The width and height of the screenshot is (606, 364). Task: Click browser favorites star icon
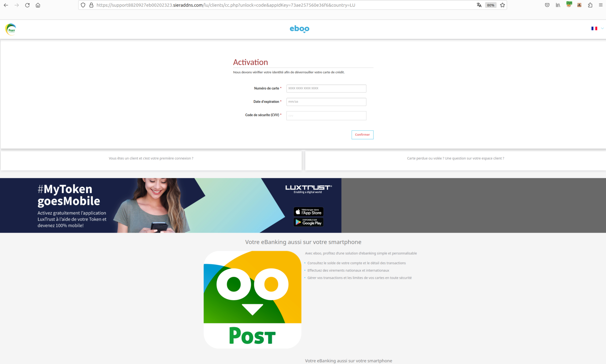click(x=501, y=5)
